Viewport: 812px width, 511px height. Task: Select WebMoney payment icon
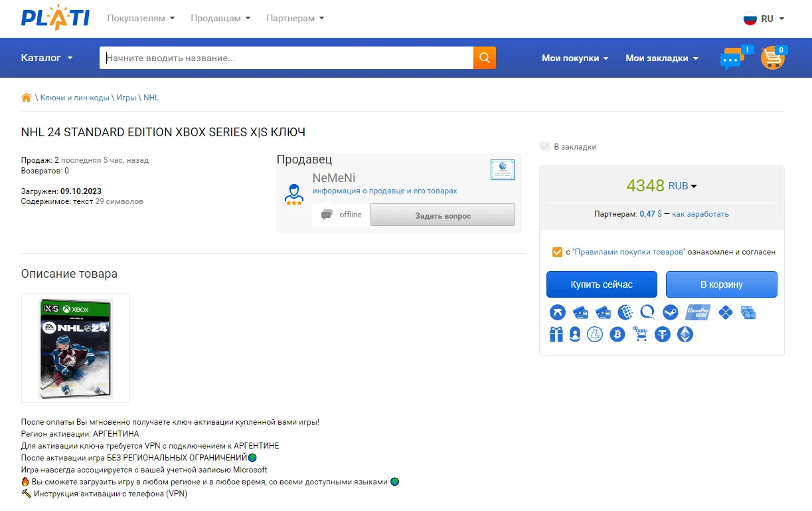tap(625, 312)
